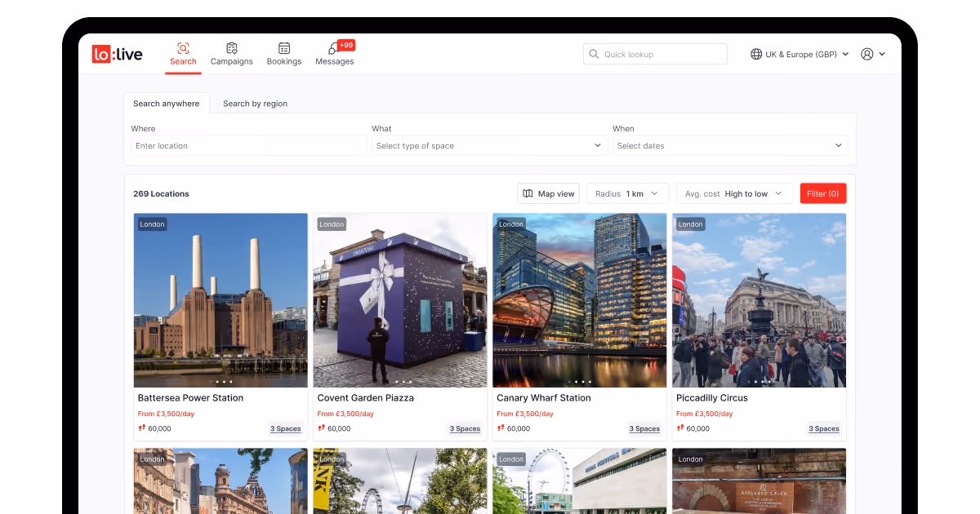The width and height of the screenshot is (980, 514).
Task: Click the user account avatar icon
Action: coord(867,54)
